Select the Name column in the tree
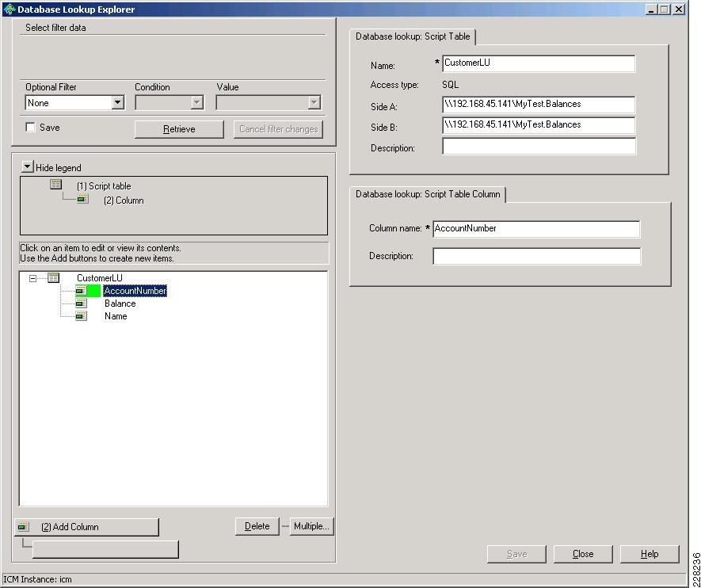Screen dimensions: 701x588 (x=116, y=316)
